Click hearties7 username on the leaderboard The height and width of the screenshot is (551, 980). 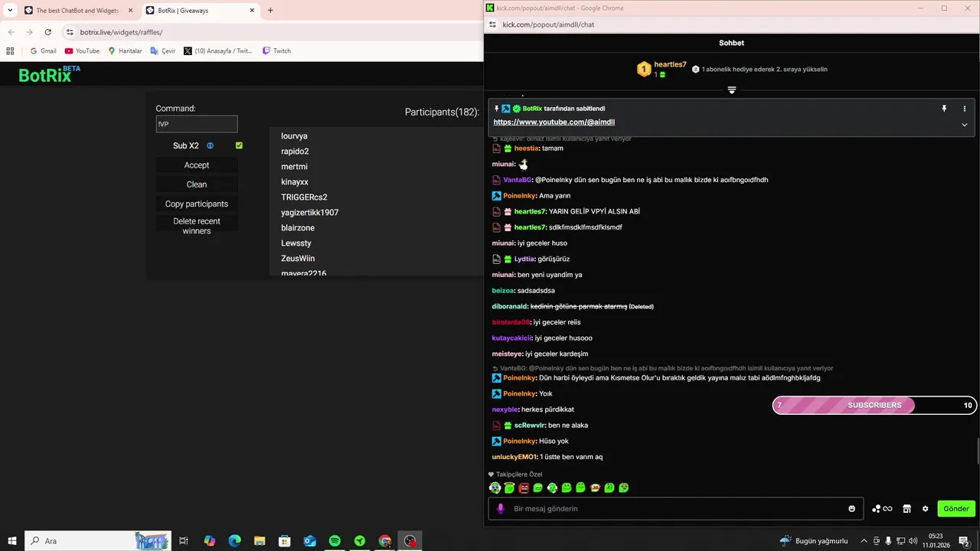[670, 65]
